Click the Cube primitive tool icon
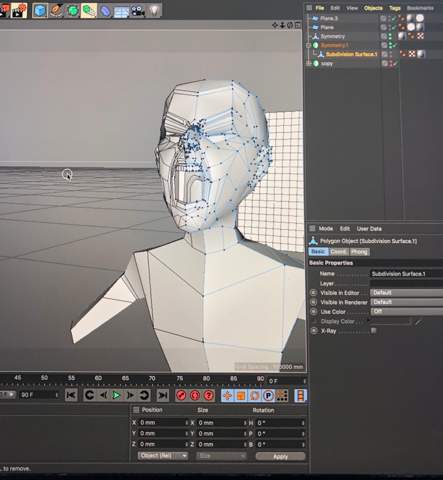Screen dimensions: 443x480 pos(40,11)
